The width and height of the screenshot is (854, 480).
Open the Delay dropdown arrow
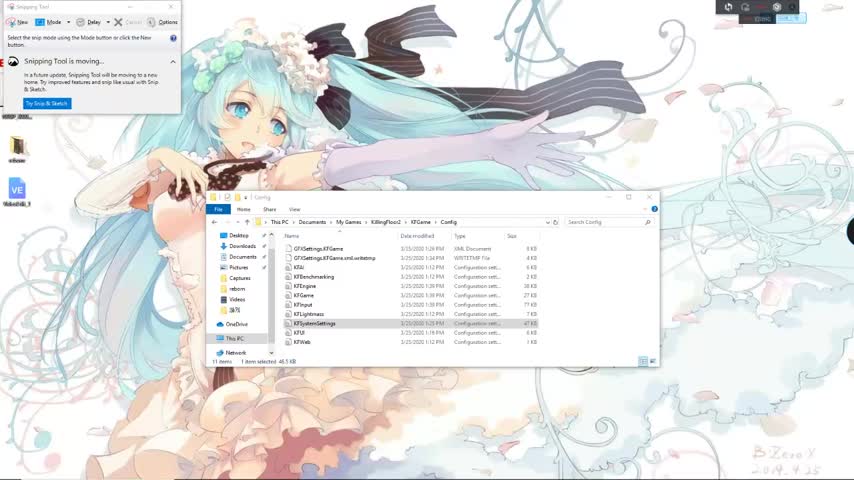point(108,22)
